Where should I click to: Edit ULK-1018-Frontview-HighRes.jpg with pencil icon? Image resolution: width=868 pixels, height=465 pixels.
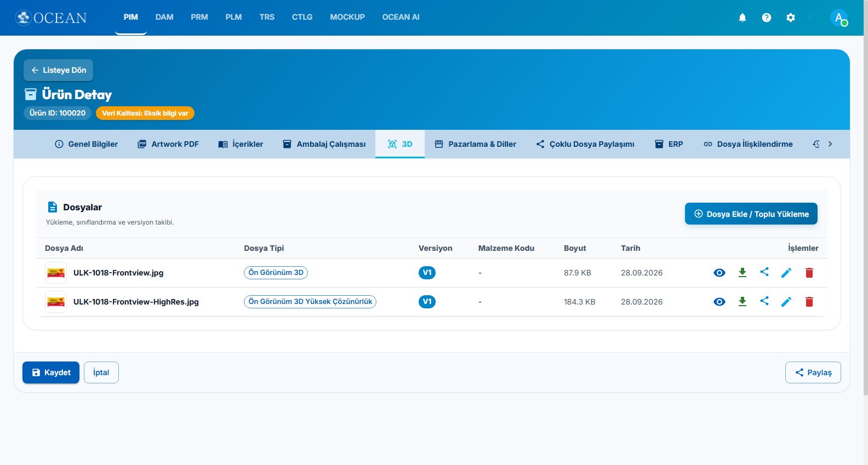tap(786, 302)
